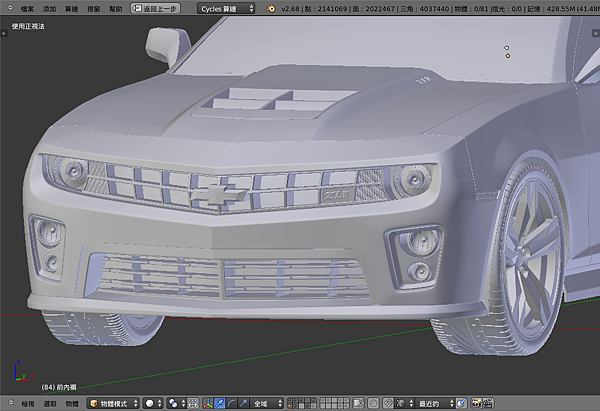Screen dimensions: 600x411
Task: Click the (84) 前內襯 object name label
Action: [x=59, y=387]
